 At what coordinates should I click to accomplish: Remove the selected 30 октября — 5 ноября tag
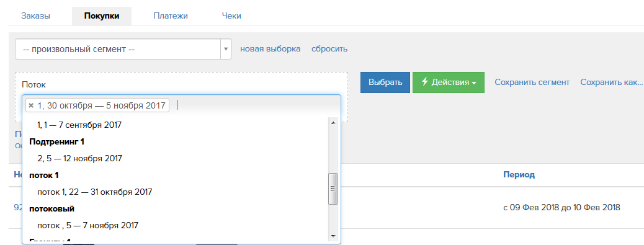[31, 105]
